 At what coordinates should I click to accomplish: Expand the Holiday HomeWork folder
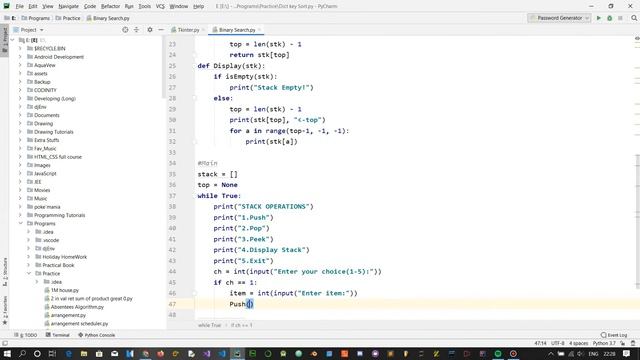click(x=29, y=257)
